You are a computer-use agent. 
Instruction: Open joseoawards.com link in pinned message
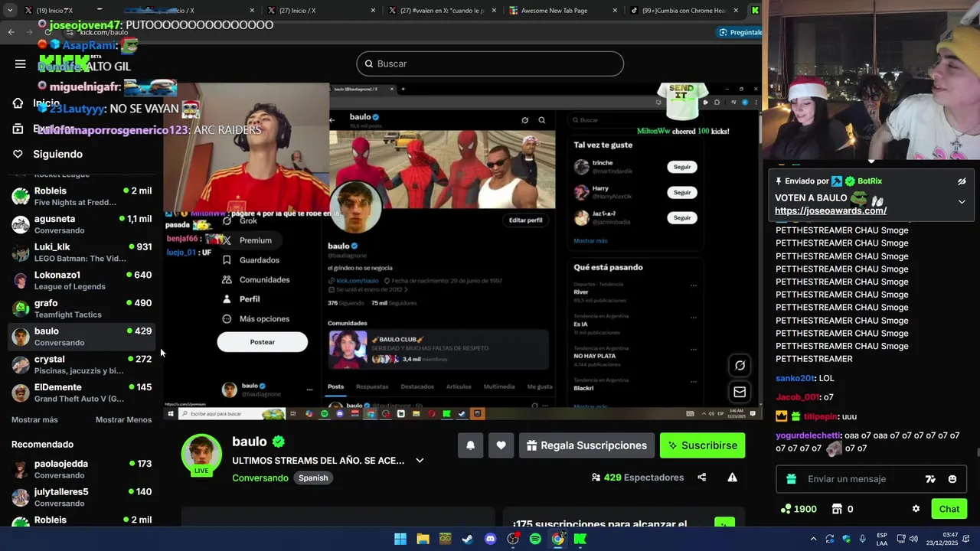coord(831,210)
